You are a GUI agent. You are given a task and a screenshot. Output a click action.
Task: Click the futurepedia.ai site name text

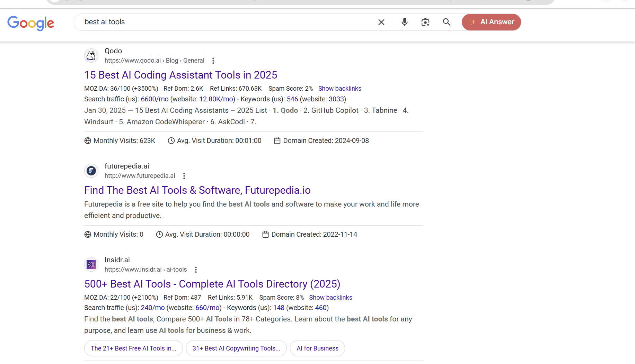pos(127,166)
